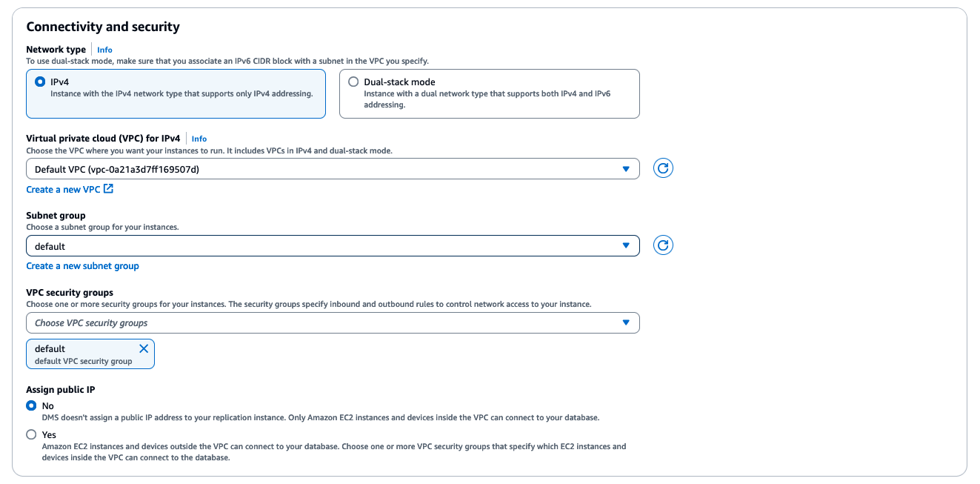The image size is (980, 484).
Task: Follow the Create a new VPC link
Action: click(63, 189)
